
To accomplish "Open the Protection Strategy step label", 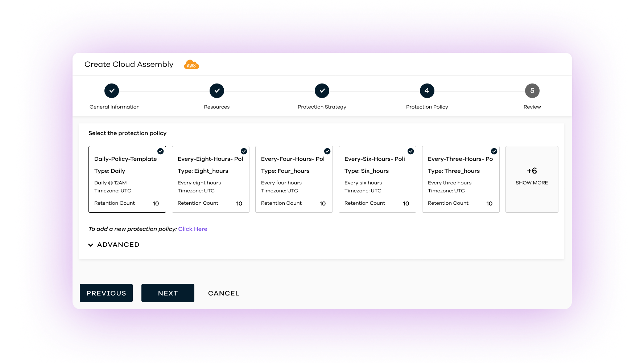I will (322, 107).
